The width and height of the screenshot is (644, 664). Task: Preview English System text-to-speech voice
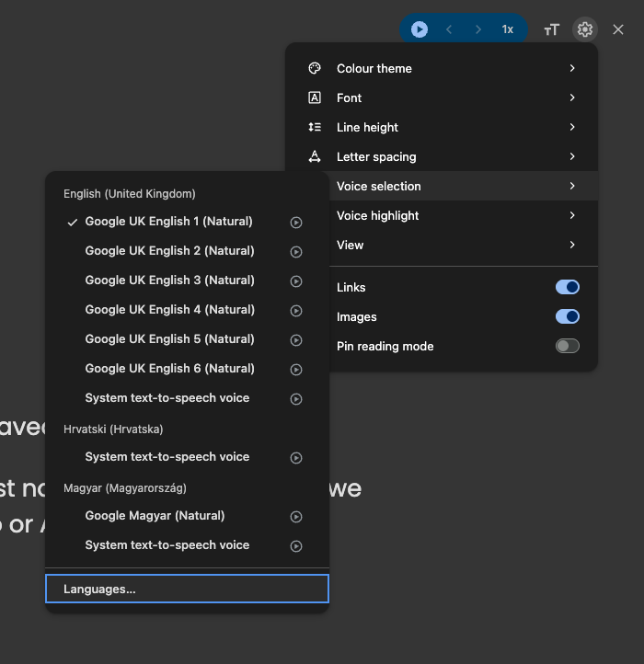296,399
